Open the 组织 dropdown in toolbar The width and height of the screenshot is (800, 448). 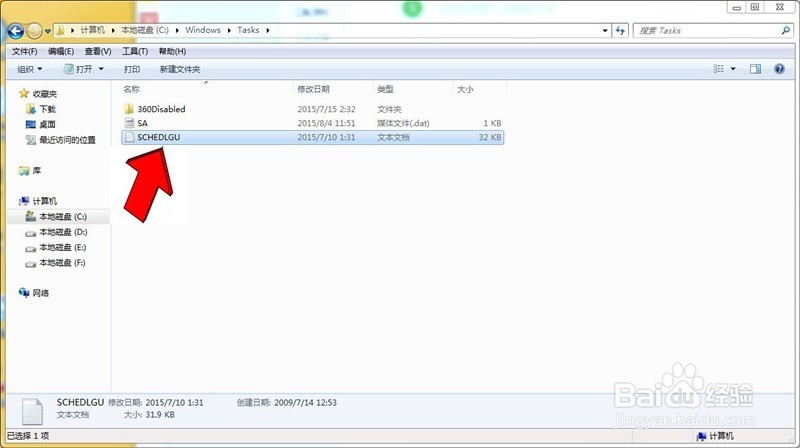point(30,69)
